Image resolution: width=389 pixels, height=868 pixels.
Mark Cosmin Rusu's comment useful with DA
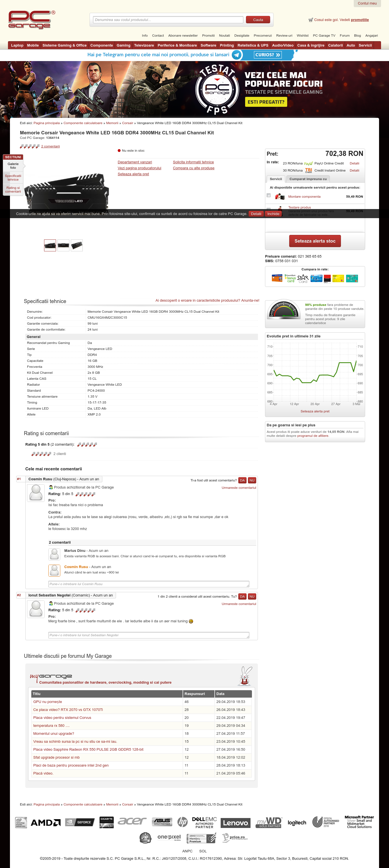coord(242,481)
